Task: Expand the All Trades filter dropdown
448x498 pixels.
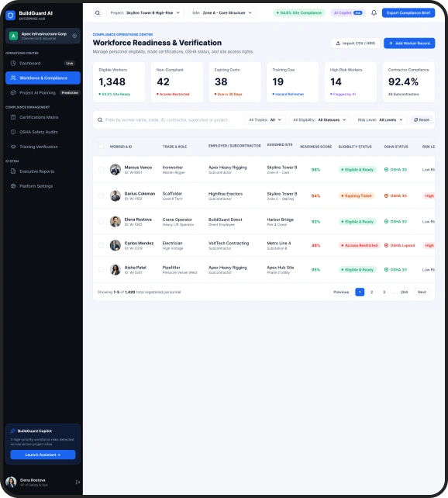Action: [265, 119]
